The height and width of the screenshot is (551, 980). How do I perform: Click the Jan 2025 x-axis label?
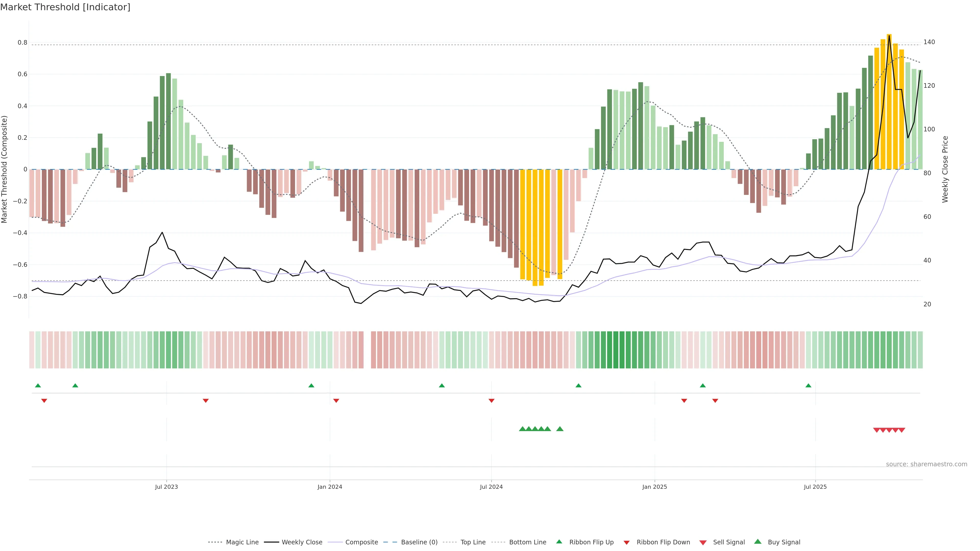654,487
